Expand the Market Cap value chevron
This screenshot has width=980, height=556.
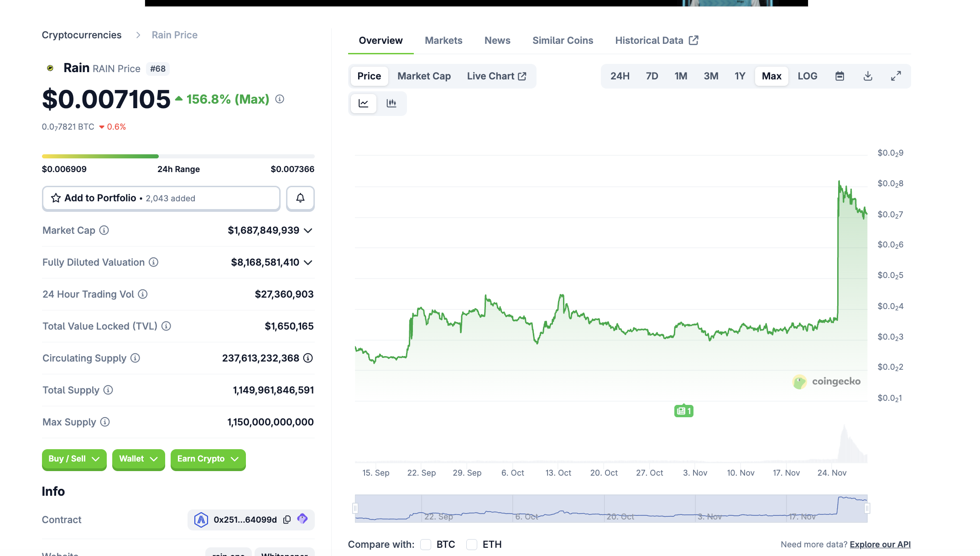[x=308, y=231]
